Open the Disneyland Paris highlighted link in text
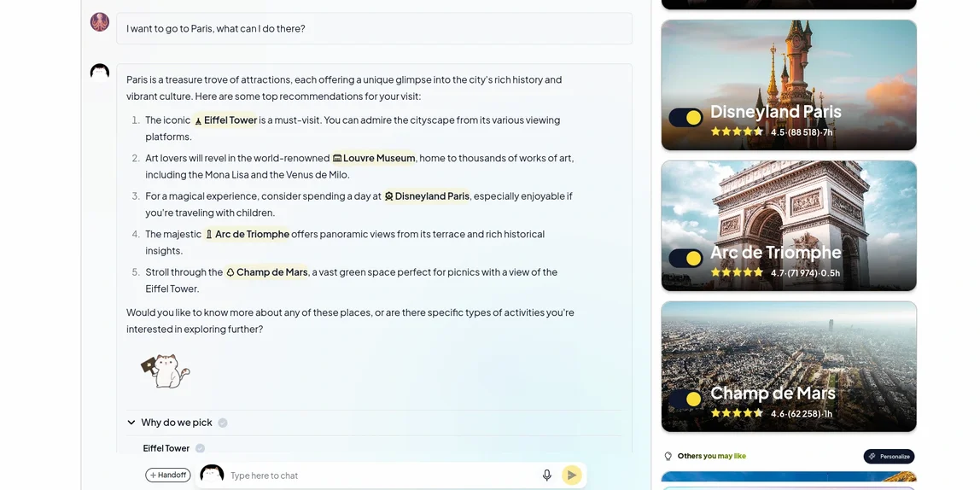980x490 pixels. click(427, 196)
